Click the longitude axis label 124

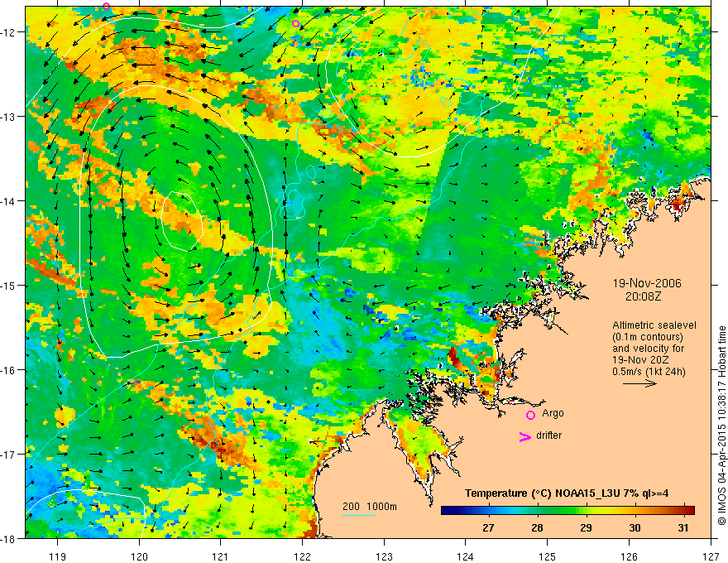tap(466, 556)
